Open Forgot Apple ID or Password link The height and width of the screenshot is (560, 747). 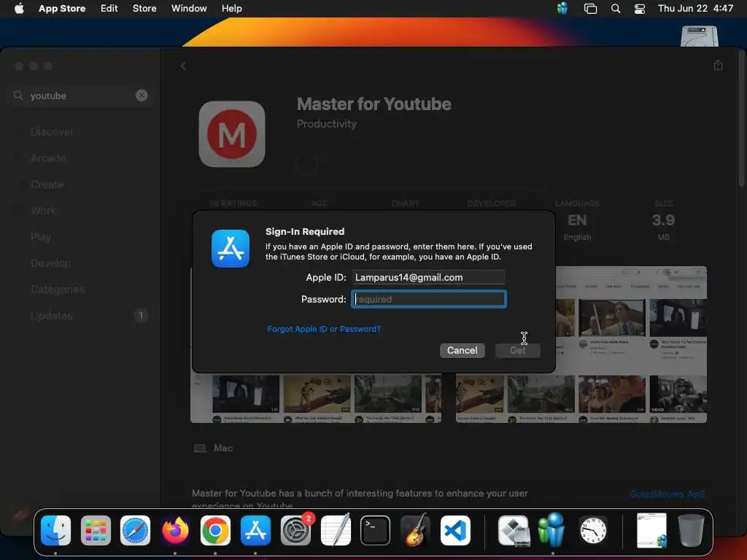coord(323,329)
